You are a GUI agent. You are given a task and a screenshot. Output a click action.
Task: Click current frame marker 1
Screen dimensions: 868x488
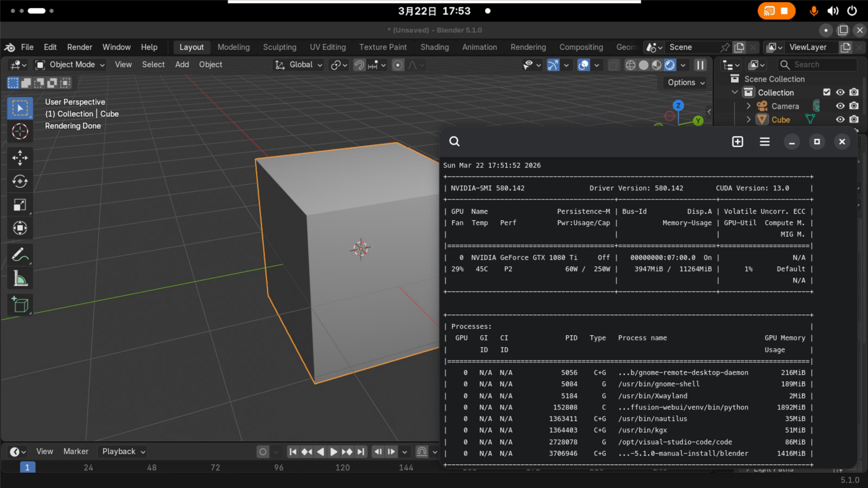pyautogui.click(x=27, y=468)
